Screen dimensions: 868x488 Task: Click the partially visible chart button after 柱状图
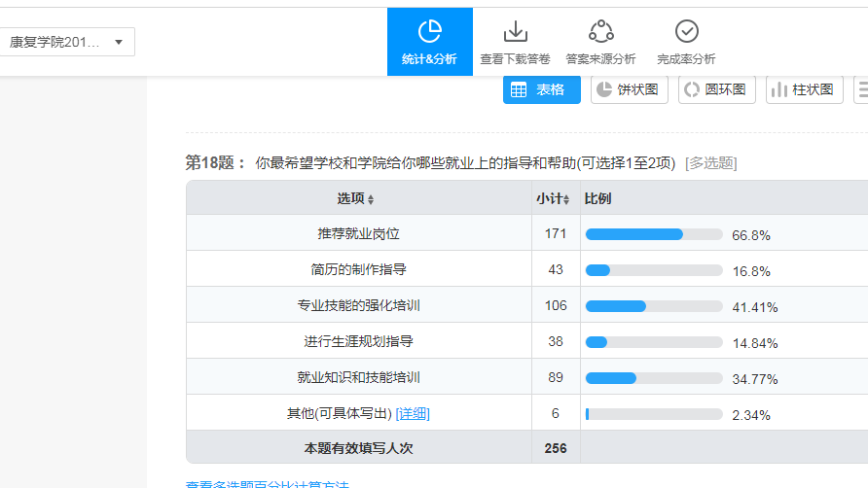tap(861, 89)
